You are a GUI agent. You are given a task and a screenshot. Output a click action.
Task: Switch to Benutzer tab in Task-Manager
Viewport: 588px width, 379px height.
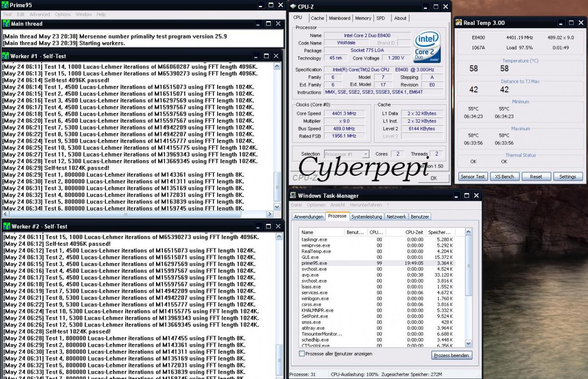pos(420,217)
